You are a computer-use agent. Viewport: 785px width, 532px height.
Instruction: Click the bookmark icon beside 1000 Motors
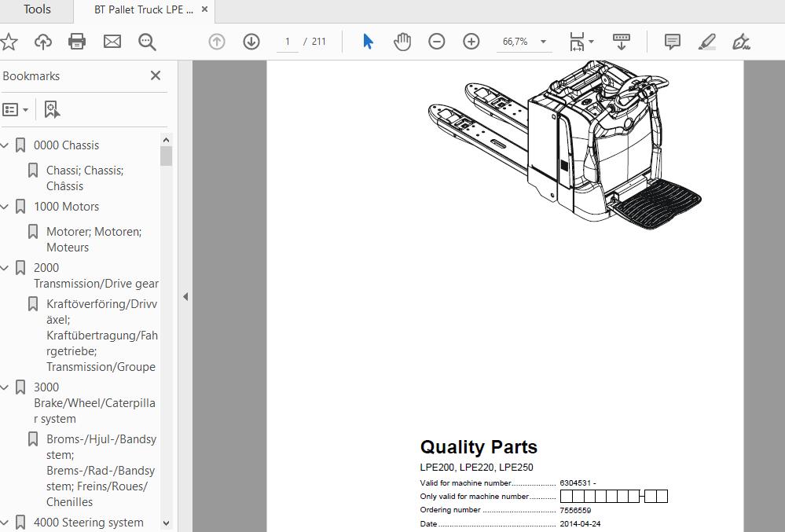coord(20,207)
